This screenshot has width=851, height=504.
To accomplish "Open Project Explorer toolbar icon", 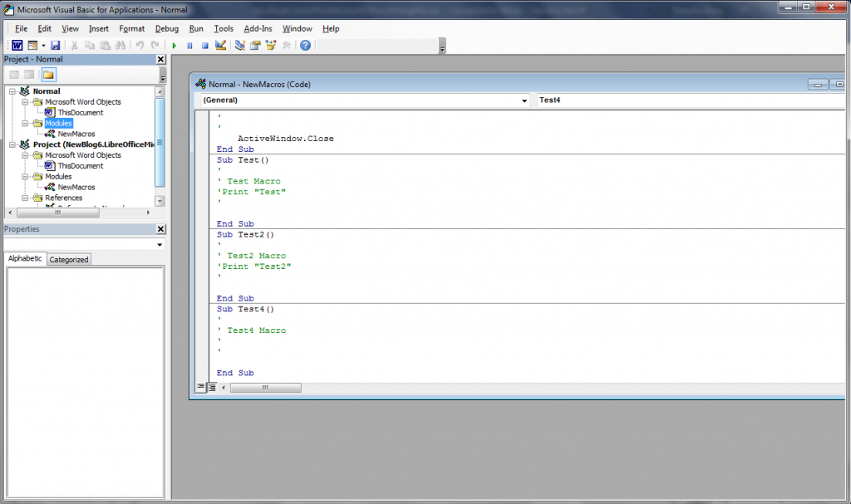I will click(x=240, y=45).
